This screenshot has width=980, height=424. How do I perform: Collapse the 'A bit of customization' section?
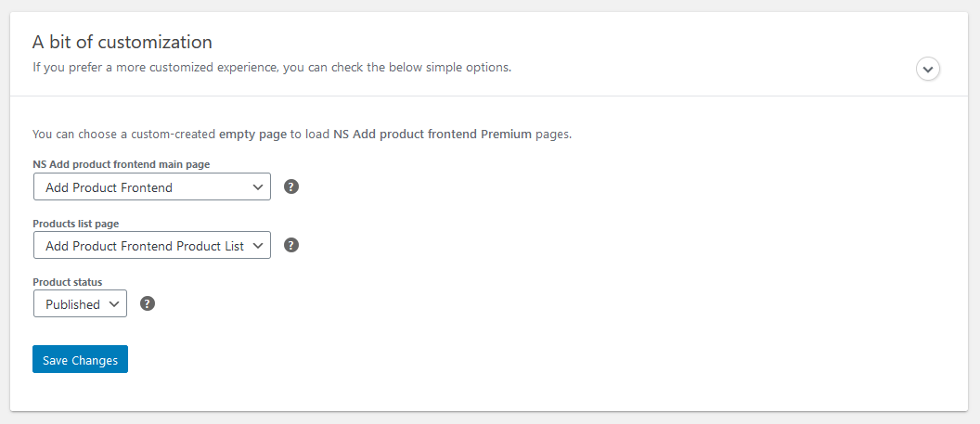click(x=927, y=69)
